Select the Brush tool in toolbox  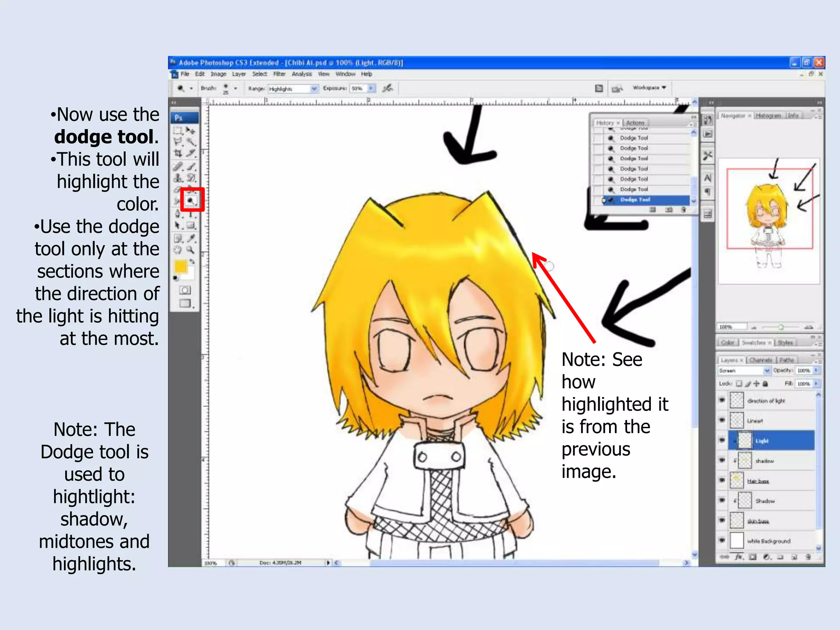point(191,167)
